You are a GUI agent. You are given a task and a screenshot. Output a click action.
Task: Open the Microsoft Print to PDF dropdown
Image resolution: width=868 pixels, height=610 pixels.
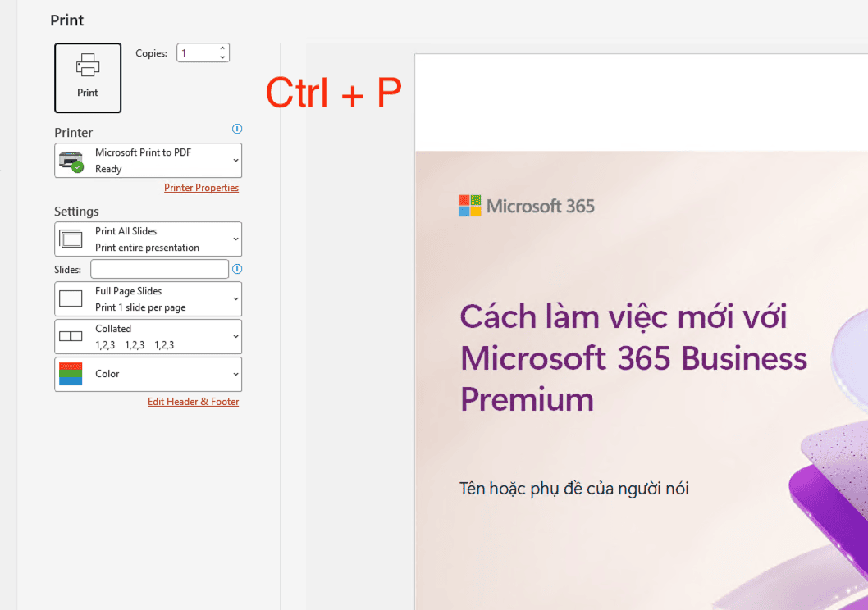(x=148, y=161)
